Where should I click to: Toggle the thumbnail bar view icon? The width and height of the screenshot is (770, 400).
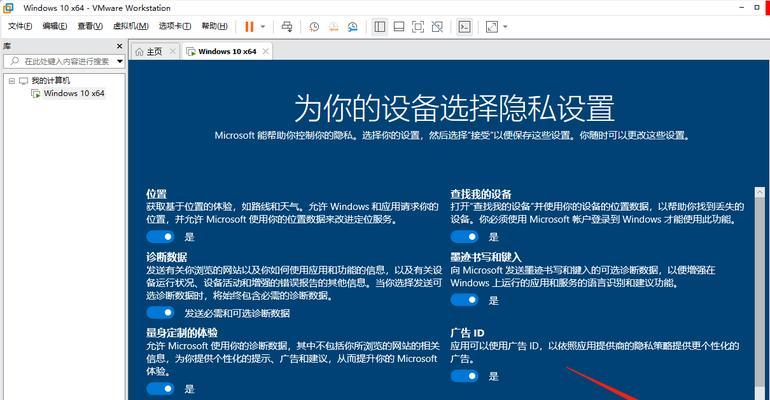pos(399,27)
